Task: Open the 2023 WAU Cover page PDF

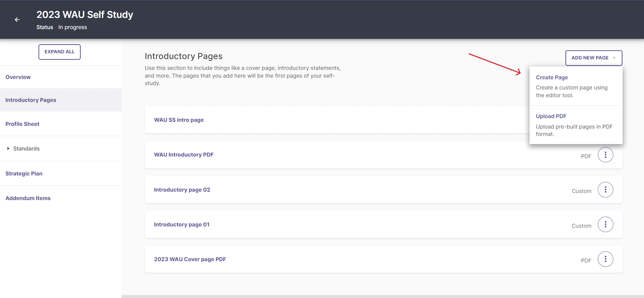Action: [x=190, y=259]
